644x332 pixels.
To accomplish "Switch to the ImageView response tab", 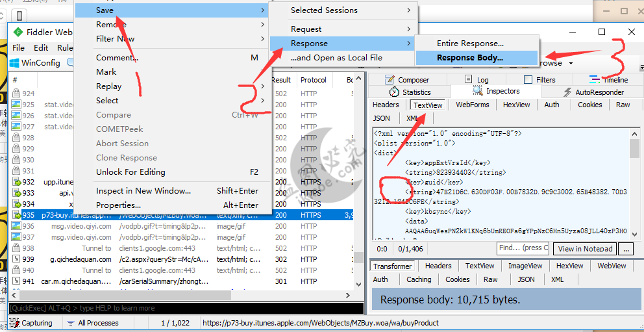I will [x=525, y=266].
